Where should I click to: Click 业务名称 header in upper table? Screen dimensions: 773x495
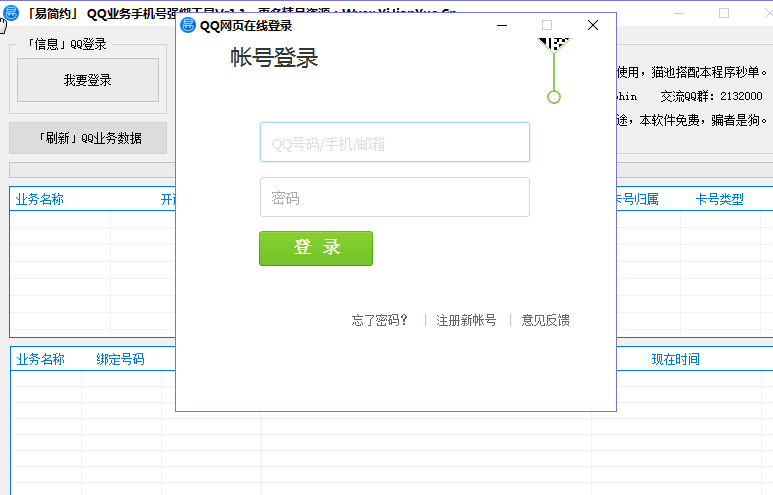[40, 199]
